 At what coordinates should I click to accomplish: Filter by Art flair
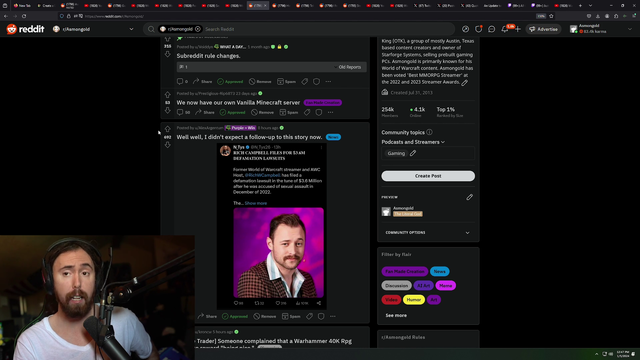(x=433, y=300)
